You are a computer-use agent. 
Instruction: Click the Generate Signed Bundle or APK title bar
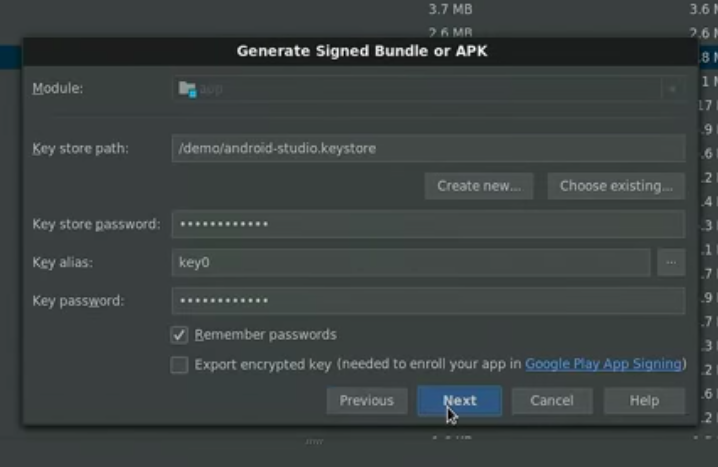point(361,51)
